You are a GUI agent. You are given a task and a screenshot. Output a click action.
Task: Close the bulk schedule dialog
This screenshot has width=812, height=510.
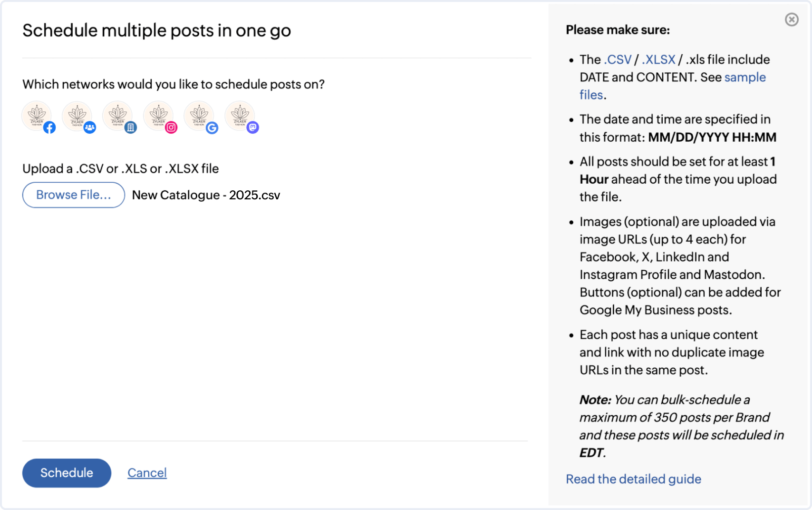pos(792,20)
